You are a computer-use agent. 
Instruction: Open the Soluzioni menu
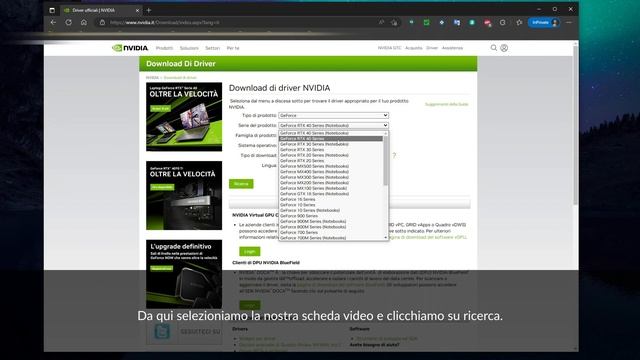[189, 48]
